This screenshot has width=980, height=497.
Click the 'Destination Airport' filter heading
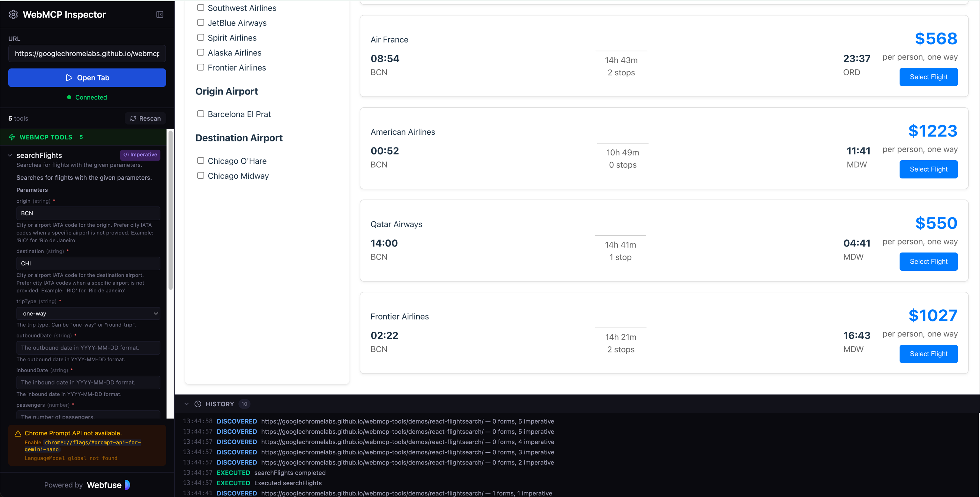(239, 138)
